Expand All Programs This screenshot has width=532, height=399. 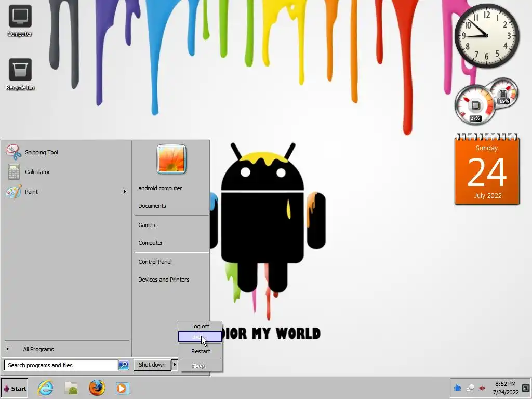(66, 349)
